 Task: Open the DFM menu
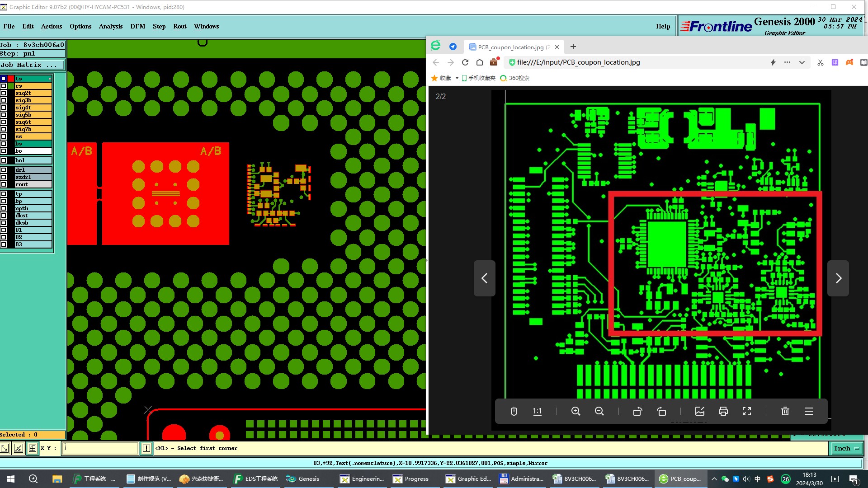(x=137, y=26)
